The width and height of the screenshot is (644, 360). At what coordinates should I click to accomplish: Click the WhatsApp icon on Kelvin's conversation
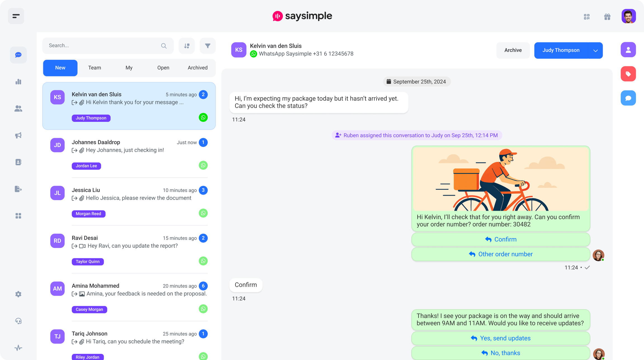coord(203,117)
